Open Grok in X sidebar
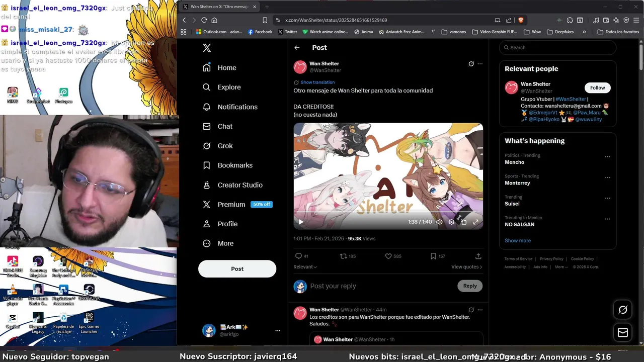644x362 pixels. coord(217,146)
